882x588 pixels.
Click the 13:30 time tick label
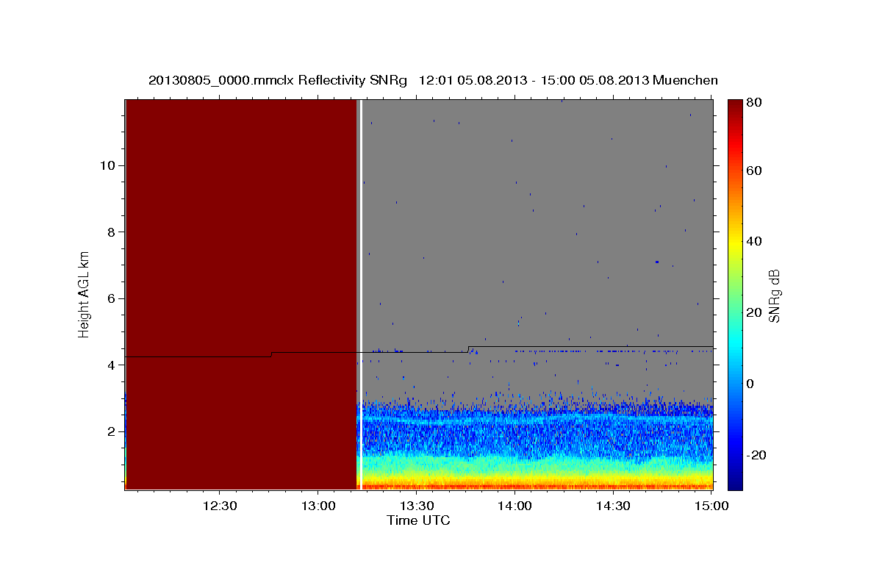(416, 506)
